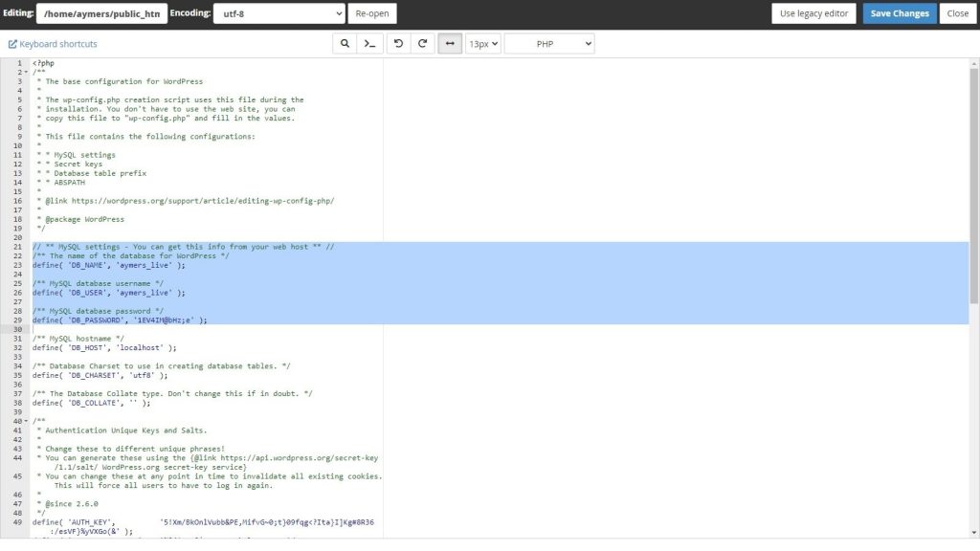Collapse the comment fold at line 2

pos(26,73)
